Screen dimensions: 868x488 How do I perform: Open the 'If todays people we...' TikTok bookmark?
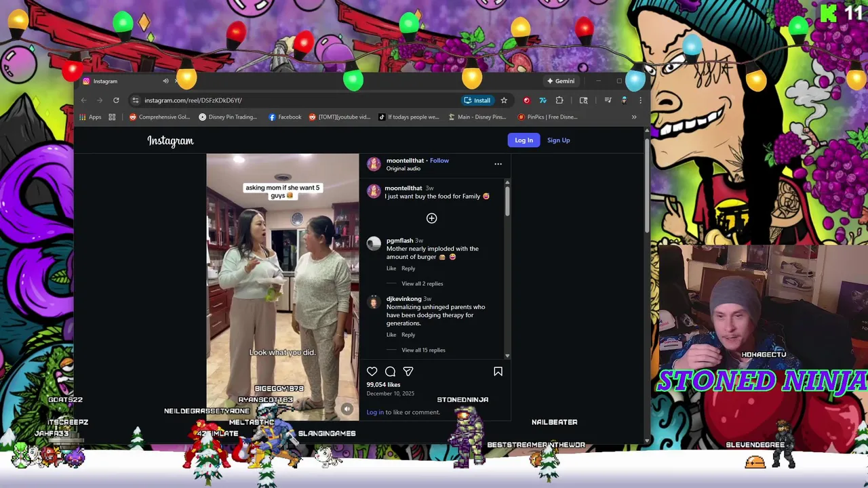pyautogui.click(x=409, y=117)
